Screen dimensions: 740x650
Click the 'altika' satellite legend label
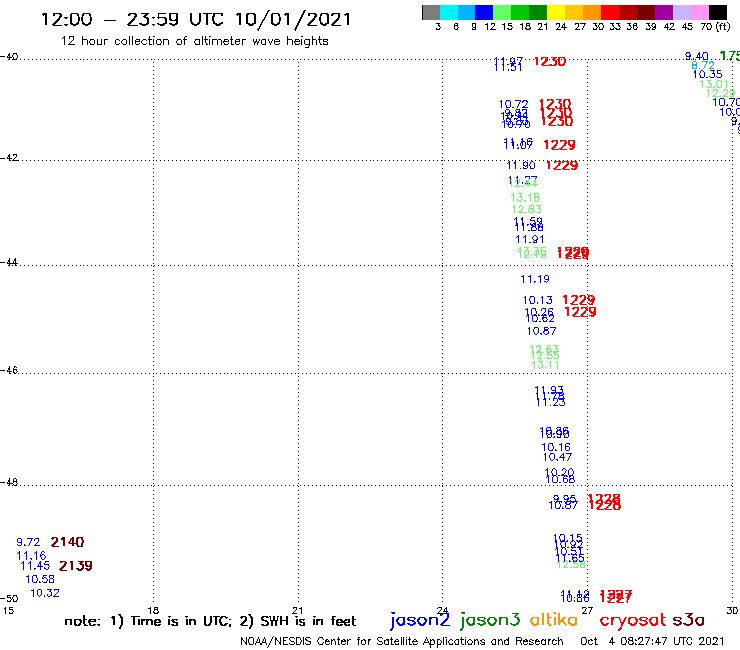(553, 619)
